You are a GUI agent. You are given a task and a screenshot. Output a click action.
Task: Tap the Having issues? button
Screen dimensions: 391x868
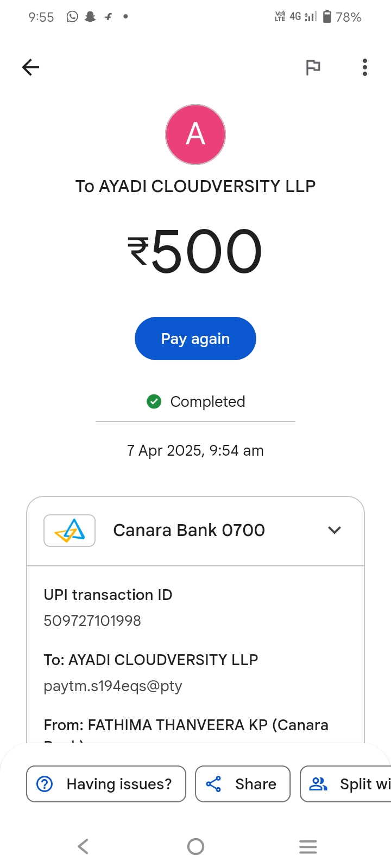click(106, 784)
